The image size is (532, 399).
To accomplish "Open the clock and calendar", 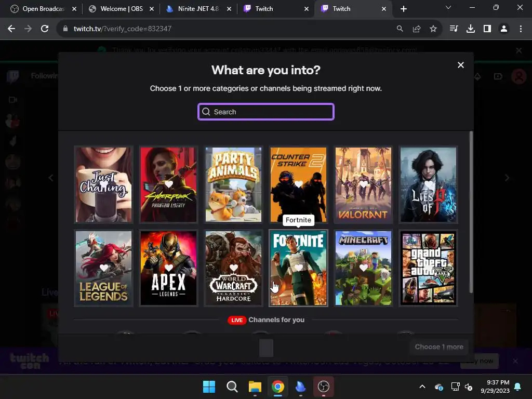I will 495,387.
